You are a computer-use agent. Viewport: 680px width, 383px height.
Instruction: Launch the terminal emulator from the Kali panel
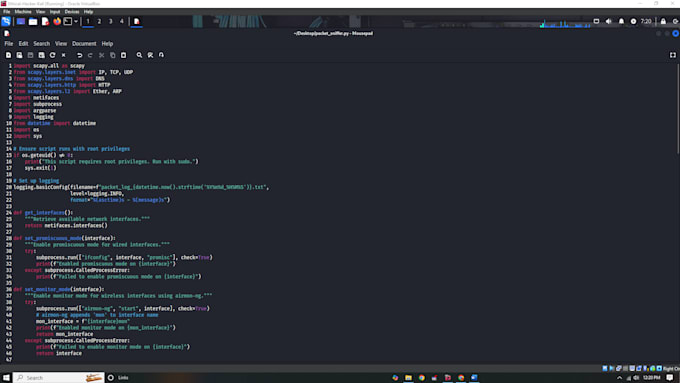pos(68,21)
